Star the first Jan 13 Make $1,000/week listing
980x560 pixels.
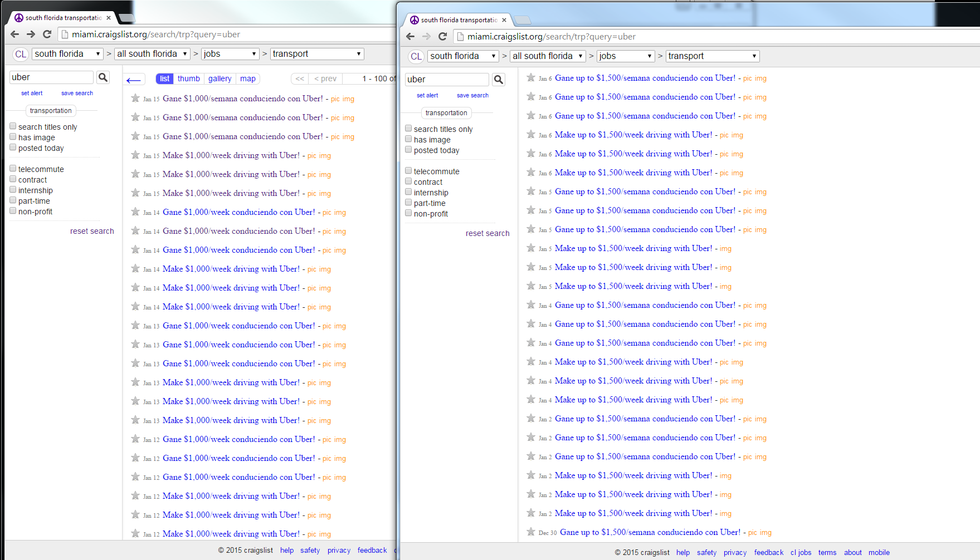tap(135, 382)
